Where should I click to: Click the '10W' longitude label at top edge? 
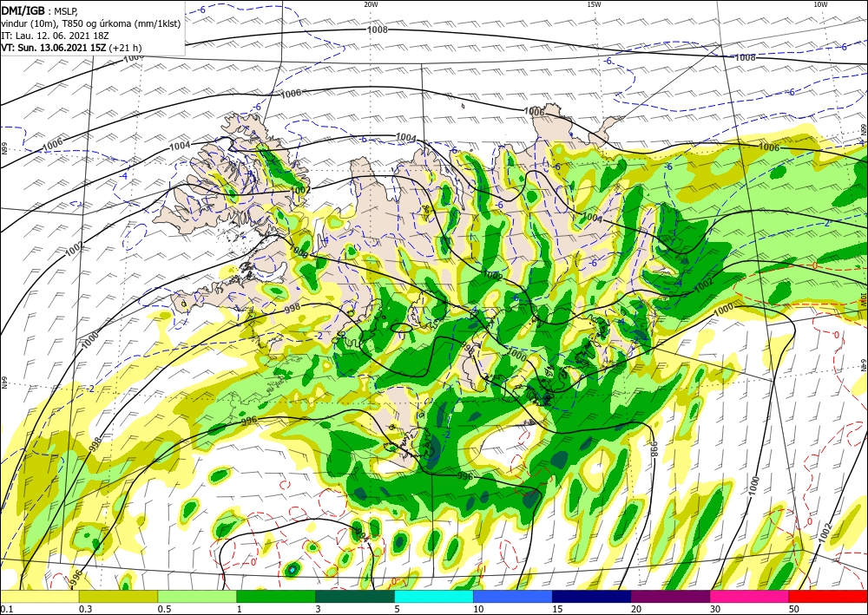coord(820,4)
